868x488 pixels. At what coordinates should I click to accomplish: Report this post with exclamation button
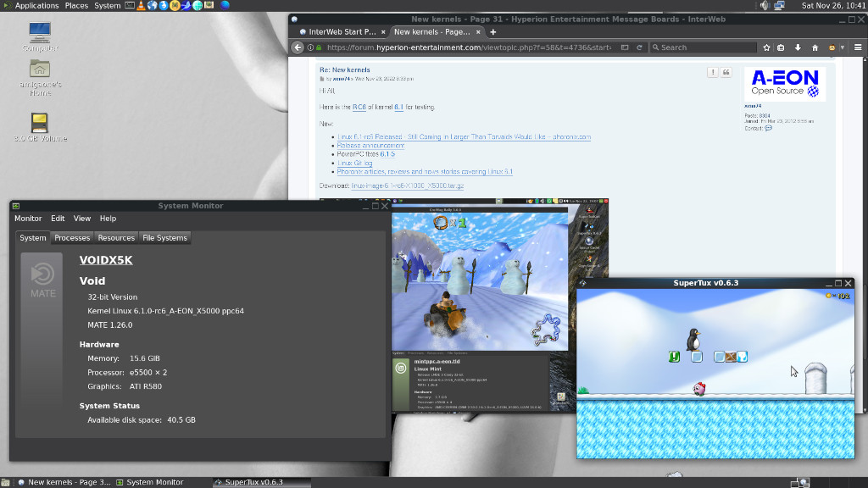[x=712, y=73]
